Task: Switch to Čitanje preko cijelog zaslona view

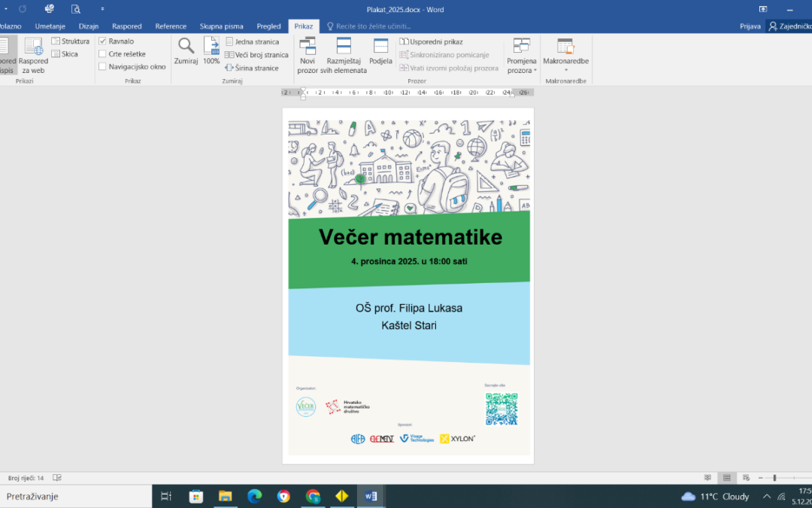Action: (6, 53)
